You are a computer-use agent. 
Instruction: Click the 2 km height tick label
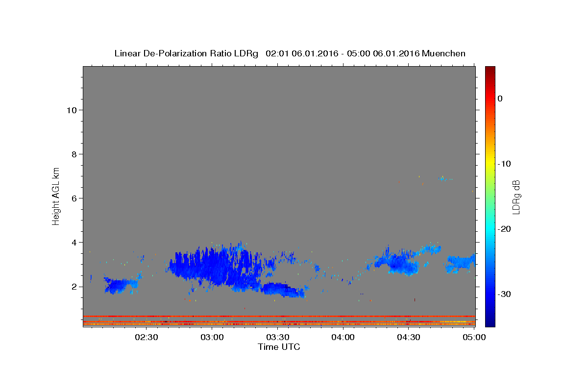pyautogui.click(x=73, y=286)
